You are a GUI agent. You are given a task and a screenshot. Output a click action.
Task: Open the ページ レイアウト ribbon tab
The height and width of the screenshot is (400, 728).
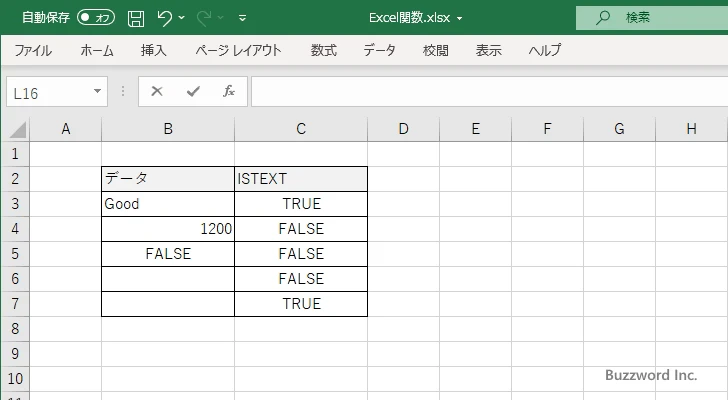(238, 50)
